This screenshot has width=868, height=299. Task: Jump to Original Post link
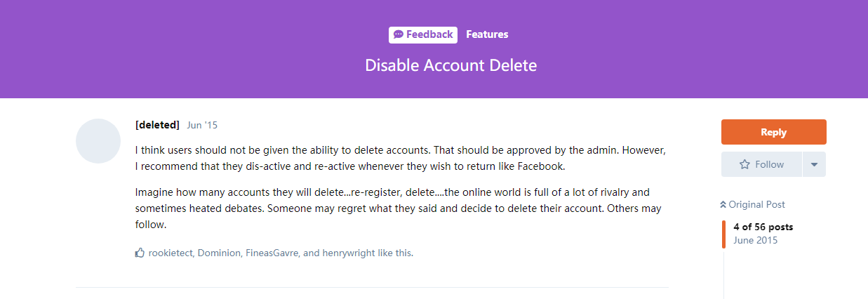click(756, 205)
